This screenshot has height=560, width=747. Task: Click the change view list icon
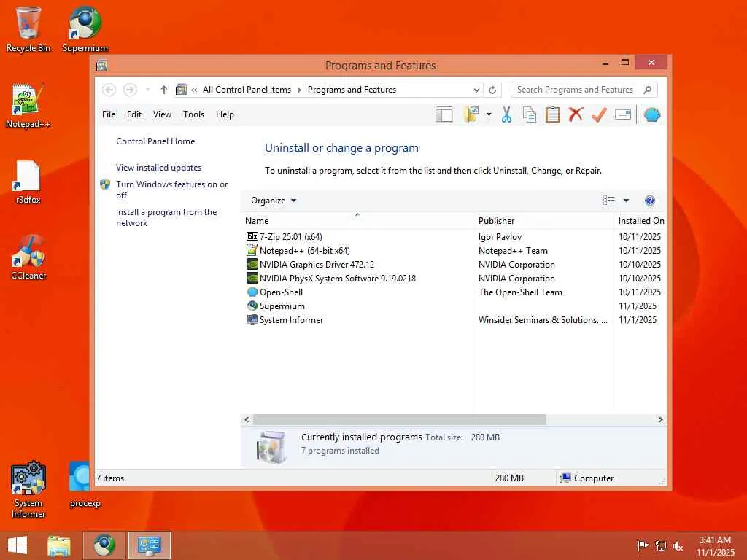(x=609, y=201)
